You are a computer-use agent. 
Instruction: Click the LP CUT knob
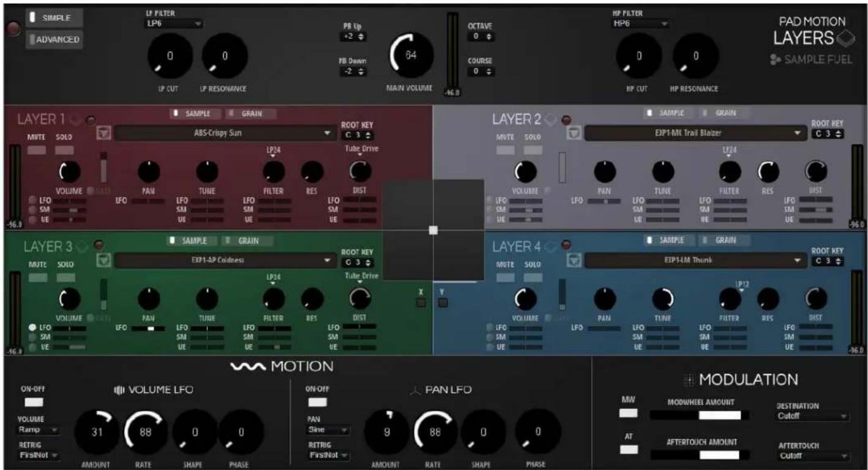click(170, 56)
